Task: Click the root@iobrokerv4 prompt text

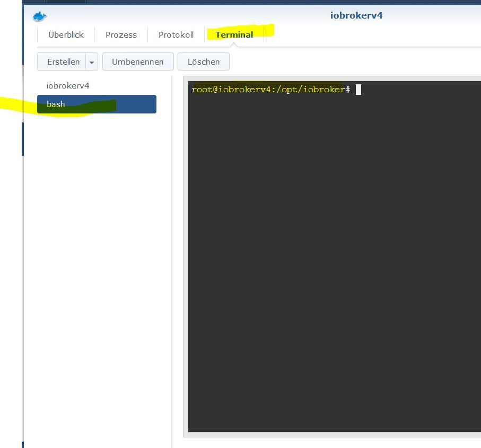Action: click(x=270, y=90)
